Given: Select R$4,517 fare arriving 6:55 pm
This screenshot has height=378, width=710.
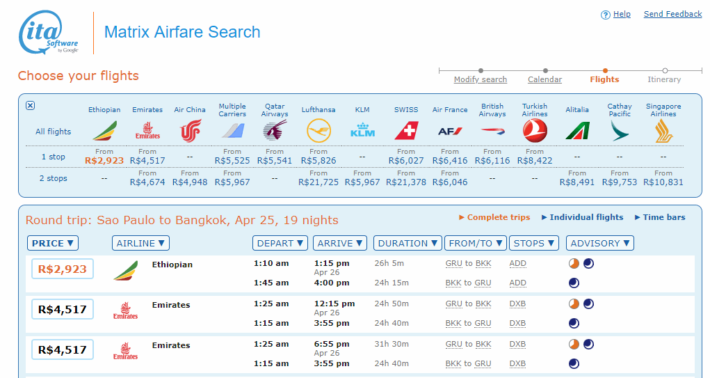Looking at the screenshot, I should pos(62,349).
